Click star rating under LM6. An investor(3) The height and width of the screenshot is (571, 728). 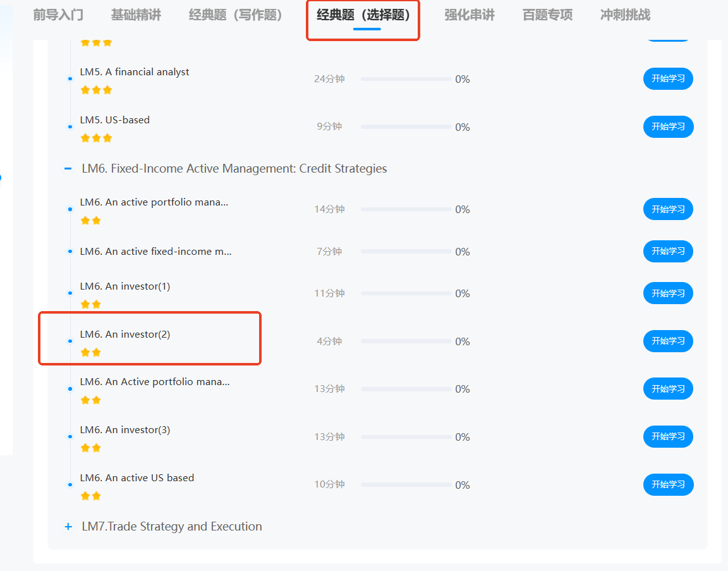90,448
